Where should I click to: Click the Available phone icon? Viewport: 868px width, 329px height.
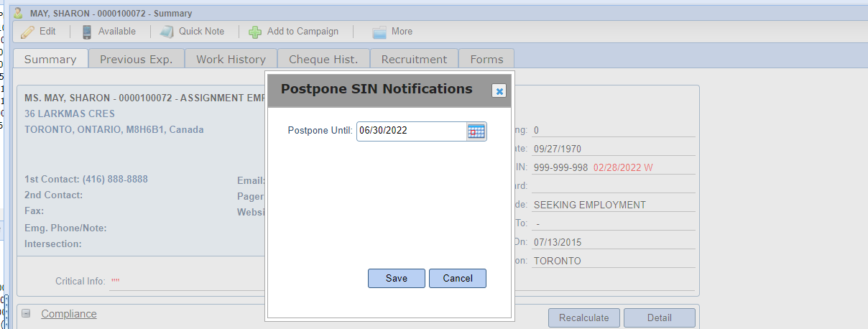(x=87, y=32)
